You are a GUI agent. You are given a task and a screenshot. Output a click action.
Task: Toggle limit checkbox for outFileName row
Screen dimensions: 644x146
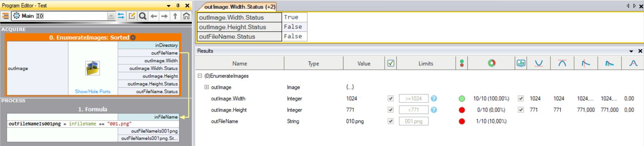pyautogui.click(x=390, y=121)
